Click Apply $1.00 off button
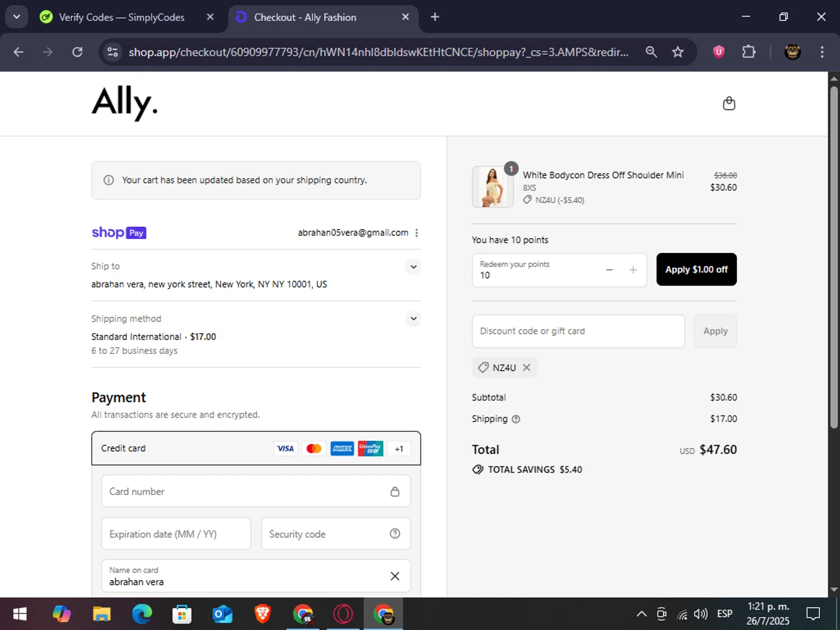 click(x=696, y=269)
